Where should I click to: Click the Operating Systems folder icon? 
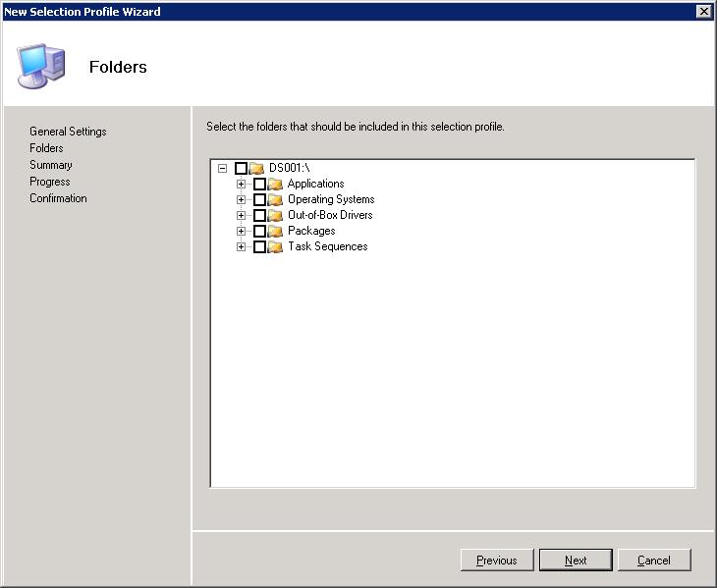pyautogui.click(x=276, y=200)
